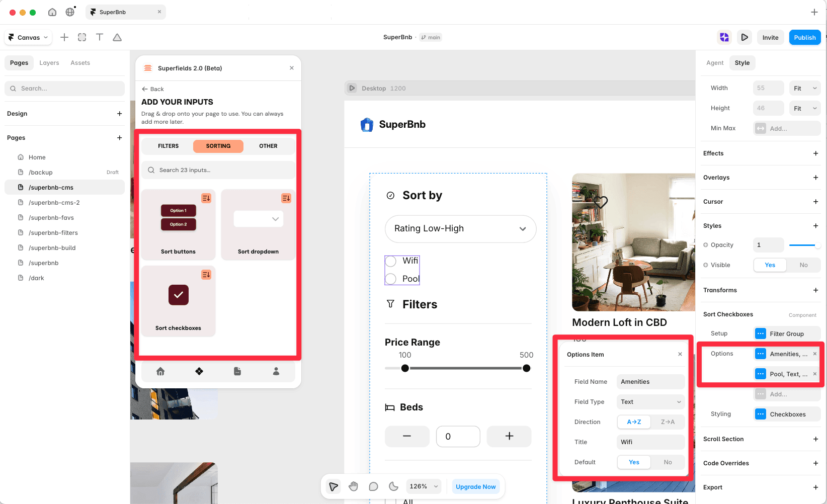This screenshot has height=504, width=827.
Task: Open the zoom level 126% dropdown
Action: tap(424, 486)
